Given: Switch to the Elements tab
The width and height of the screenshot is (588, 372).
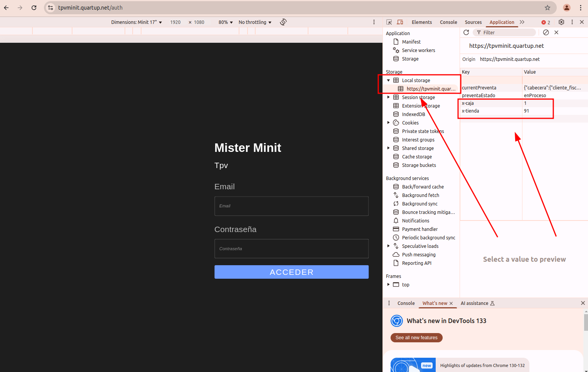Looking at the screenshot, I should [421, 22].
